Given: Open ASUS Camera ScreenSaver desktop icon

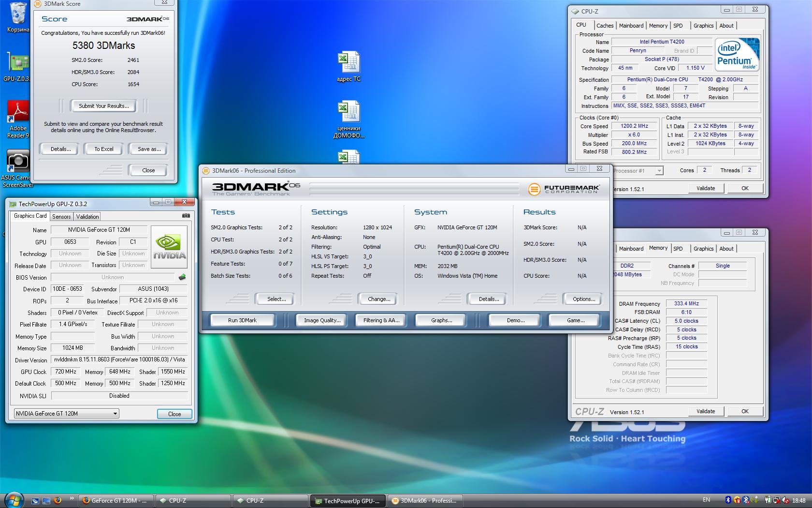Looking at the screenshot, I should [18, 168].
